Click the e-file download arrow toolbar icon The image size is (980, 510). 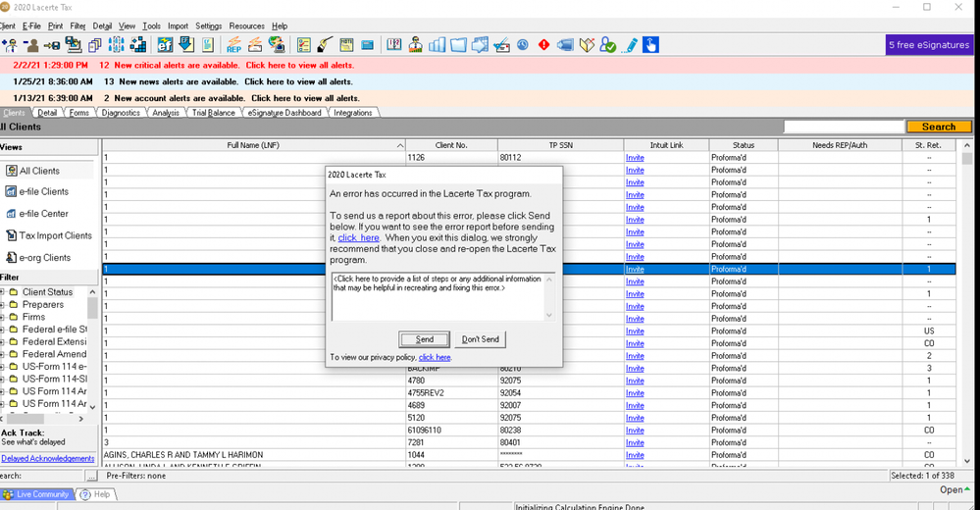tap(186, 45)
